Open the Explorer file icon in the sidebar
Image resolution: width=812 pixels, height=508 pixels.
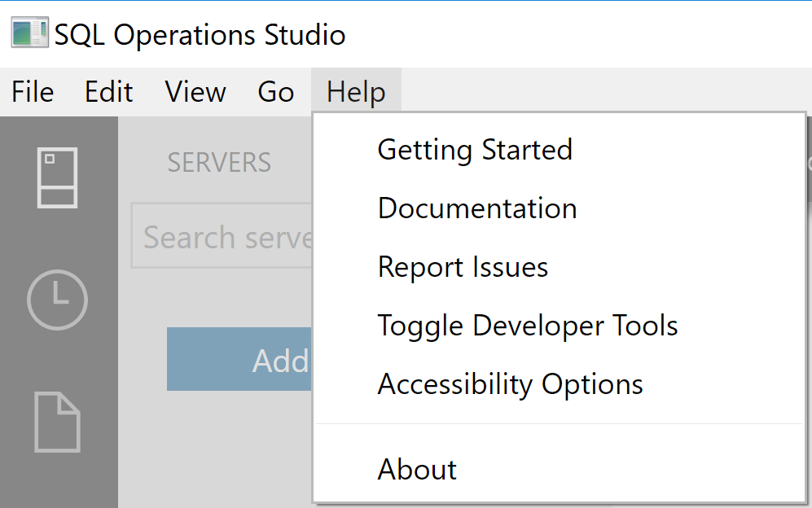point(57,422)
